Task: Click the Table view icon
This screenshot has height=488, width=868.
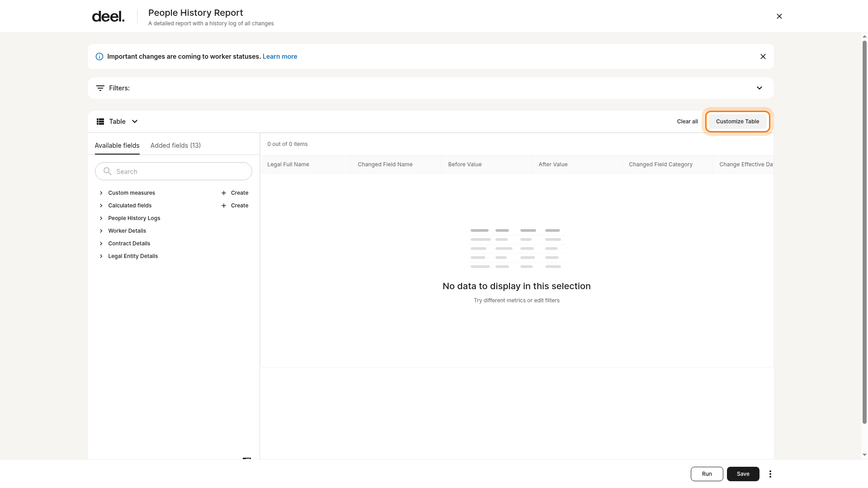Action: click(100, 122)
